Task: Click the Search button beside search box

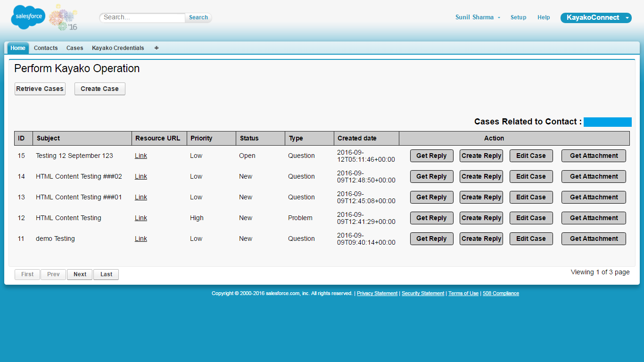Action: coord(198,17)
